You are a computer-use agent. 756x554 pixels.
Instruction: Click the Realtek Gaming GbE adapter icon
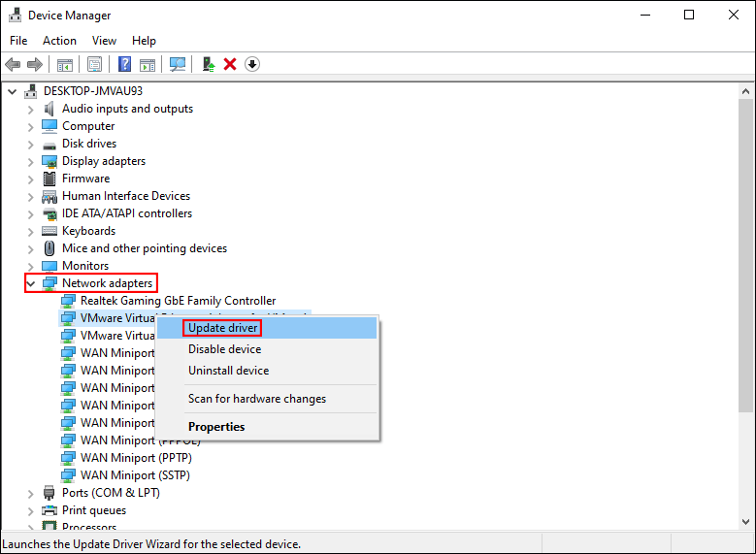pos(68,302)
